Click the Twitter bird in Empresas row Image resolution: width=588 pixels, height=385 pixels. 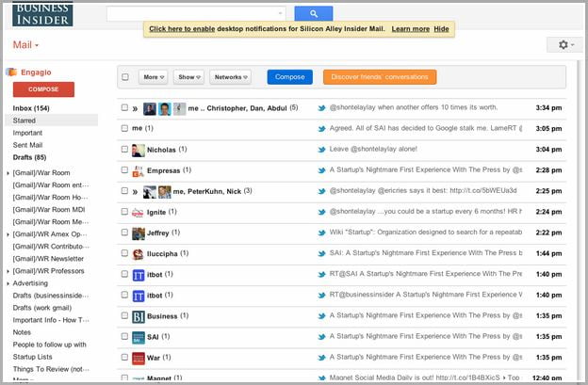[321, 170]
